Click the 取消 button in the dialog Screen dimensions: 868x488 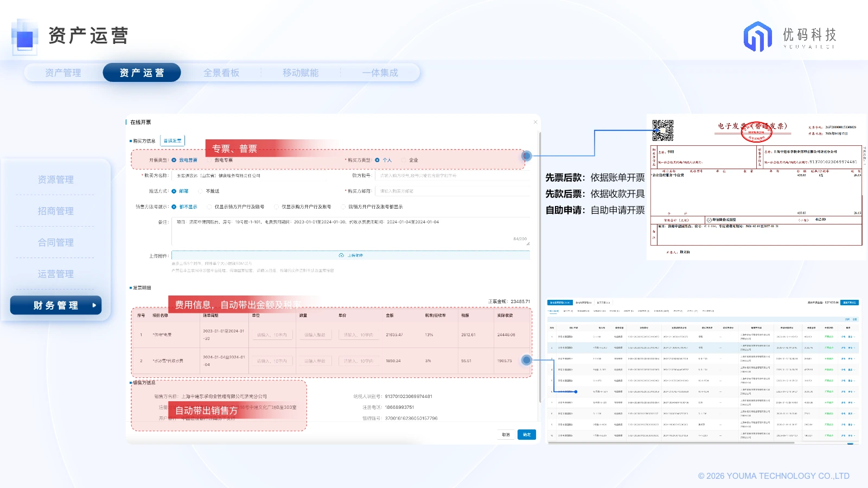(x=506, y=434)
